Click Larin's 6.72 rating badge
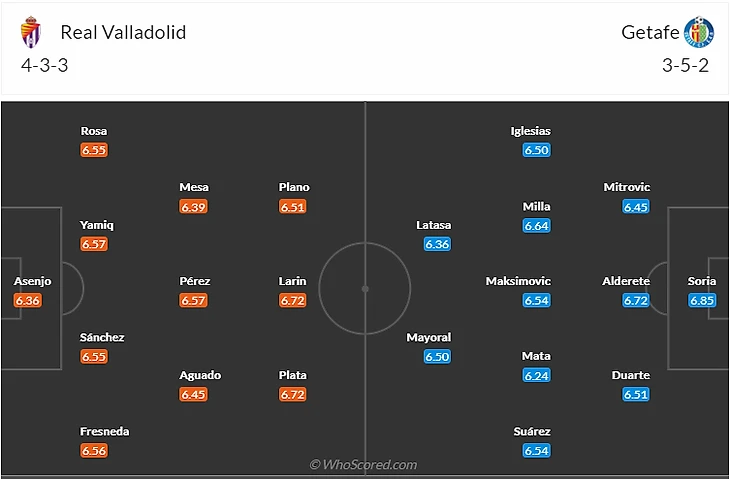This screenshot has width=730, height=479. pyautogui.click(x=293, y=300)
